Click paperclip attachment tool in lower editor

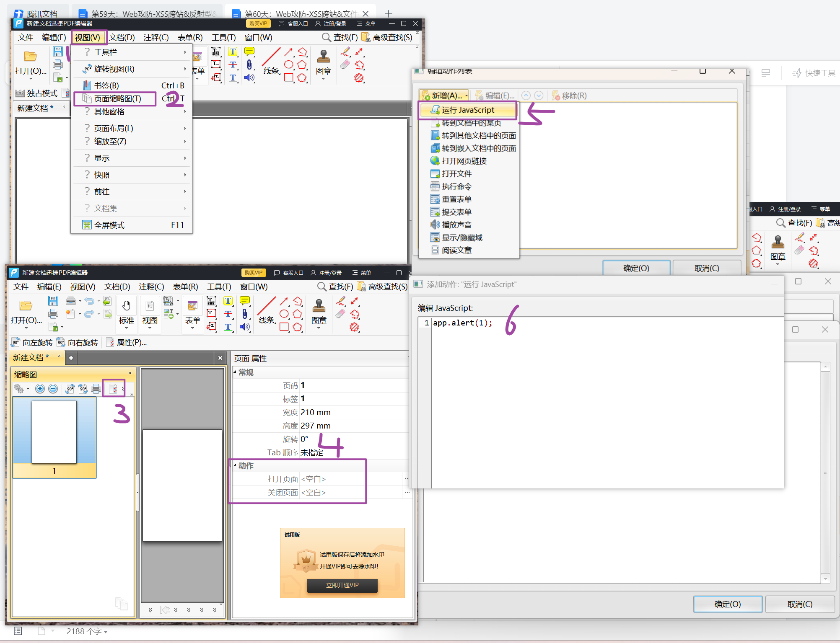click(x=245, y=314)
